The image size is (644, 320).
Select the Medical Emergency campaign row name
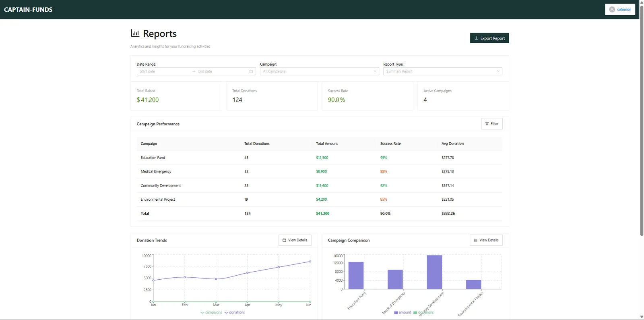[x=156, y=172]
